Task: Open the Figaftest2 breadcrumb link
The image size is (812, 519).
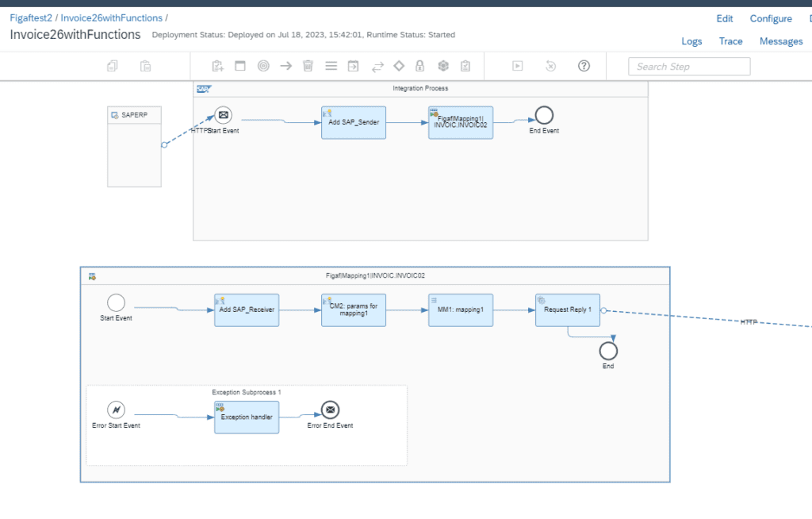Action: pos(31,18)
